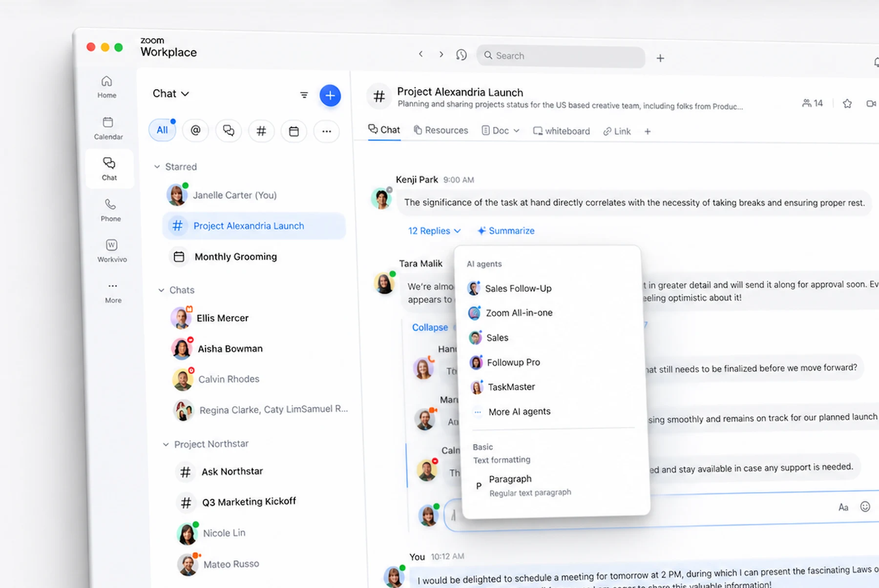Viewport: 879px width, 588px height.
Task: Star the Project Alexandria Launch channel
Action: 847,103
